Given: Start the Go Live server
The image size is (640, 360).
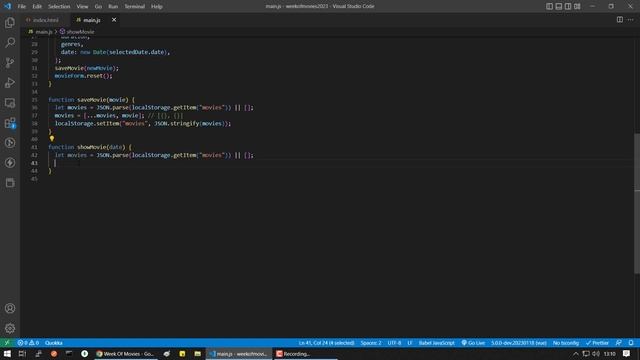Looking at the screenshot, I should click(473, 343).
